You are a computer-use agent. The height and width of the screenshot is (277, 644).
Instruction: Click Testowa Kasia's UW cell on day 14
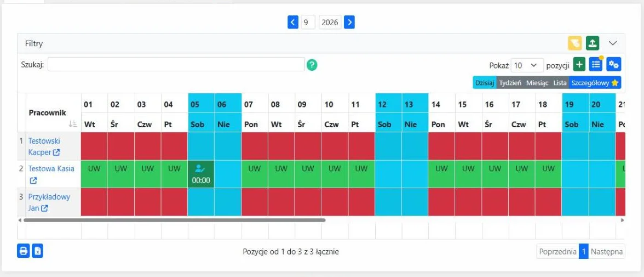point(441,174)
